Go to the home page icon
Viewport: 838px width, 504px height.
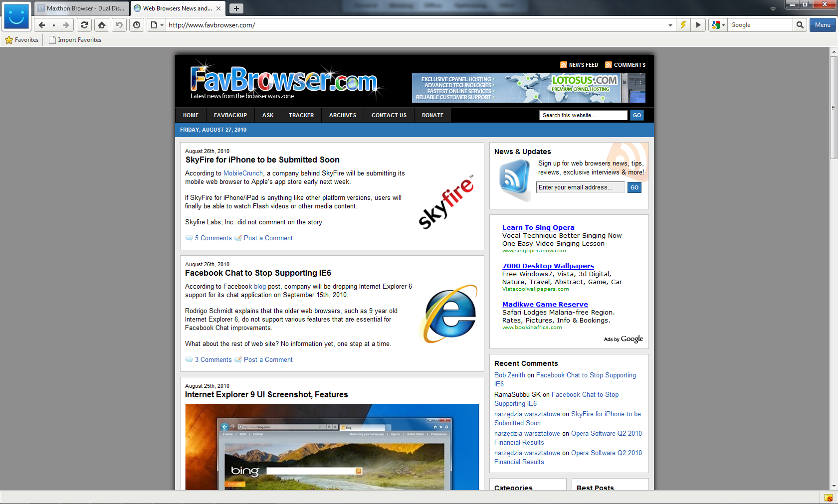(x=102, y=25)
